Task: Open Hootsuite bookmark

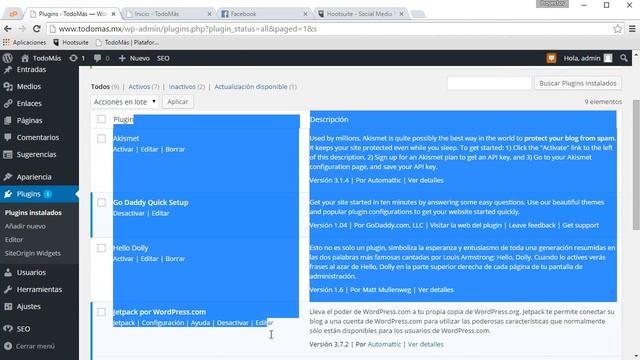Action: (71, 42)
